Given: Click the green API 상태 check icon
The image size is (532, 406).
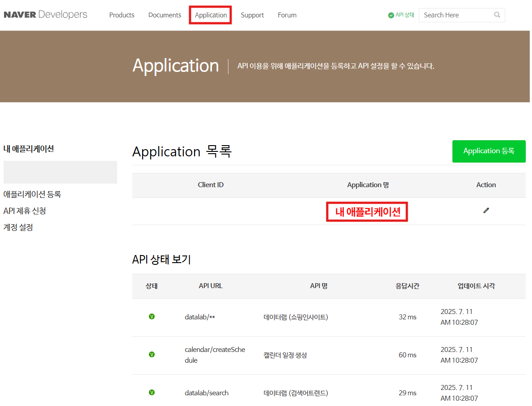Looking at the screenshot, I should pyautogui.click(x=391, y=15).
